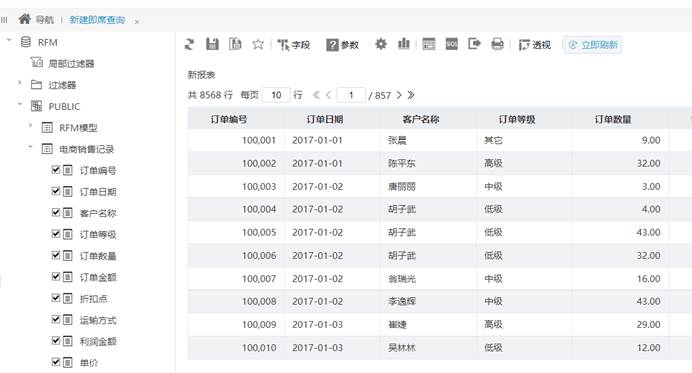Open settings via the toolbar gear icon
The height and width of the screenshot is (373, 692).
coord(381,44)
